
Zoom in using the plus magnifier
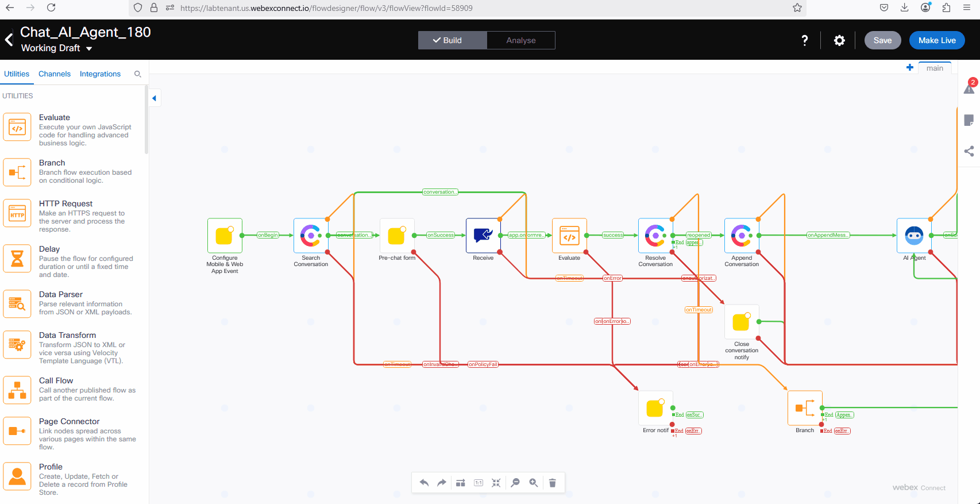[x=534, y=483]
